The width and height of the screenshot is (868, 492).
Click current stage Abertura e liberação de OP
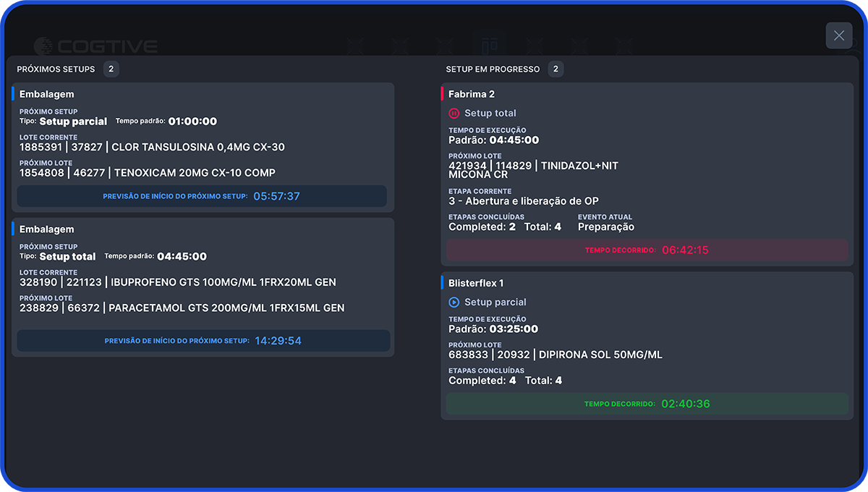click(524, 201)
